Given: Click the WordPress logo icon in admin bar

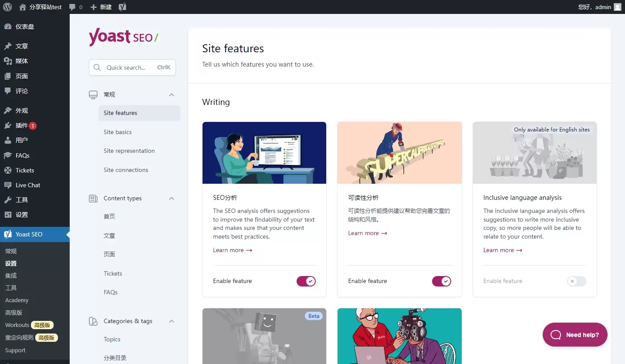Looking at the screenshot, I should (7, 7).
